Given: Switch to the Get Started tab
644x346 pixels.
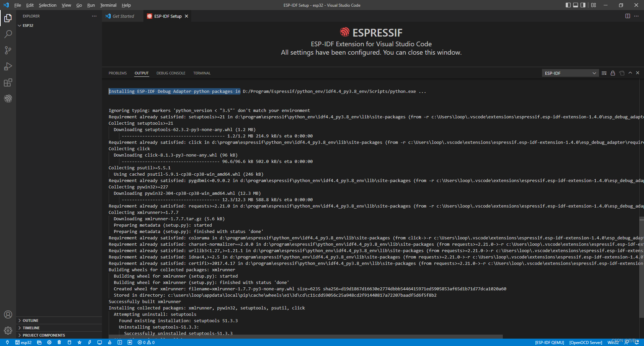Looking at the screenshot, I should point(123,16).
